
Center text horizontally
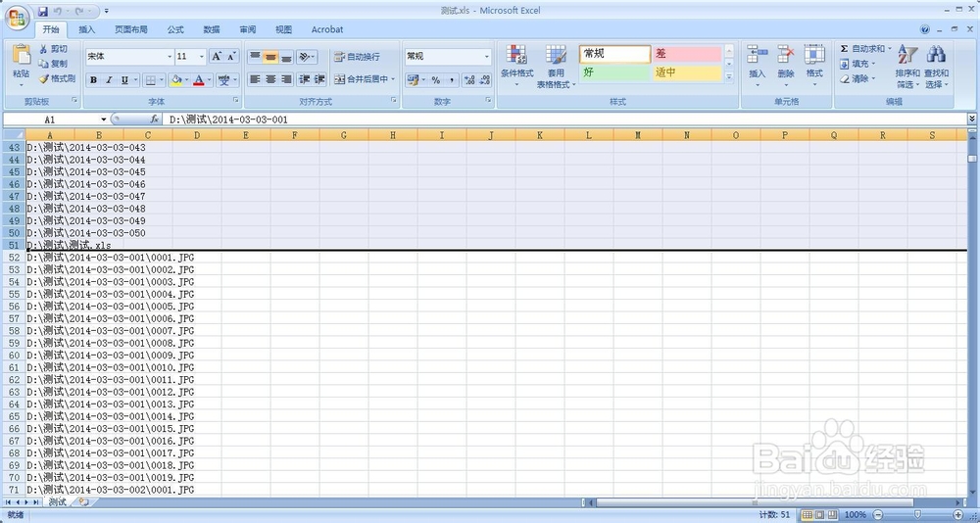270,79
